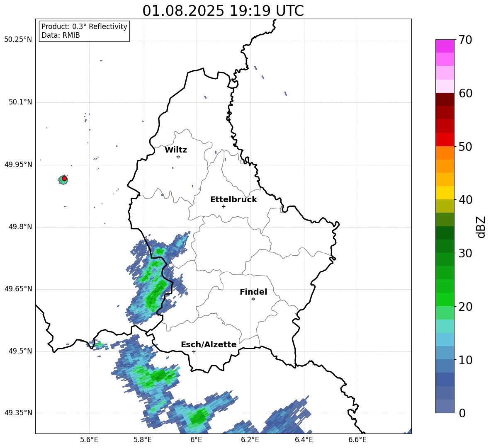Click the magenta top colorbar segment

[x=445, y=46]
